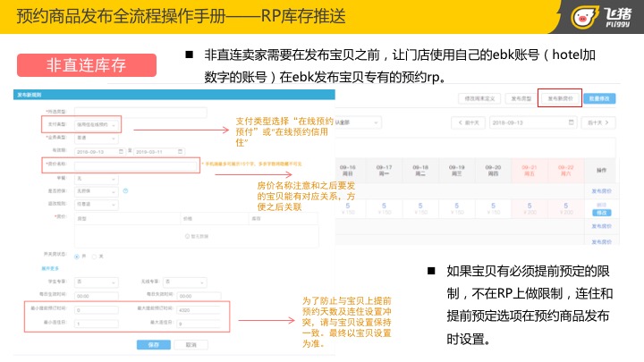Open the 全部 filter dropdown above the calendar

tap(358, 122)
